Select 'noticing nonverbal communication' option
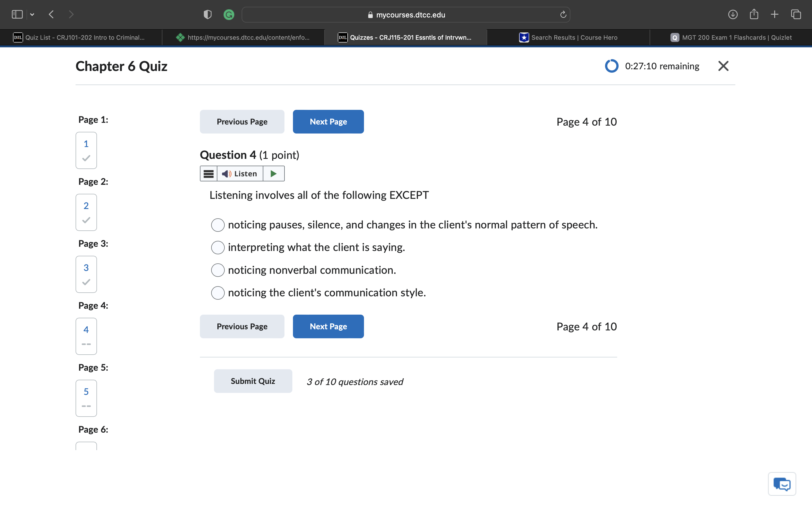812x507 pixels. point(218,270)
